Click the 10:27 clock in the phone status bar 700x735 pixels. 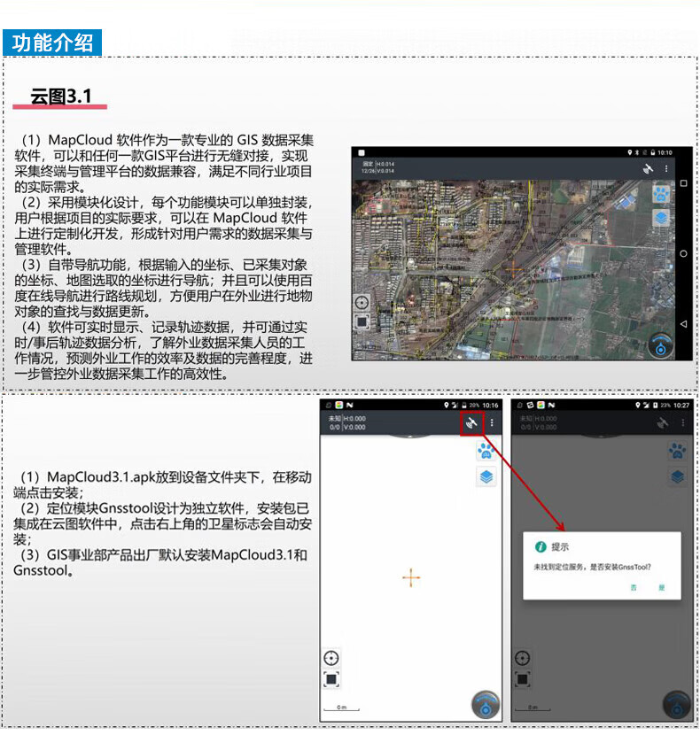click(681, 406)
